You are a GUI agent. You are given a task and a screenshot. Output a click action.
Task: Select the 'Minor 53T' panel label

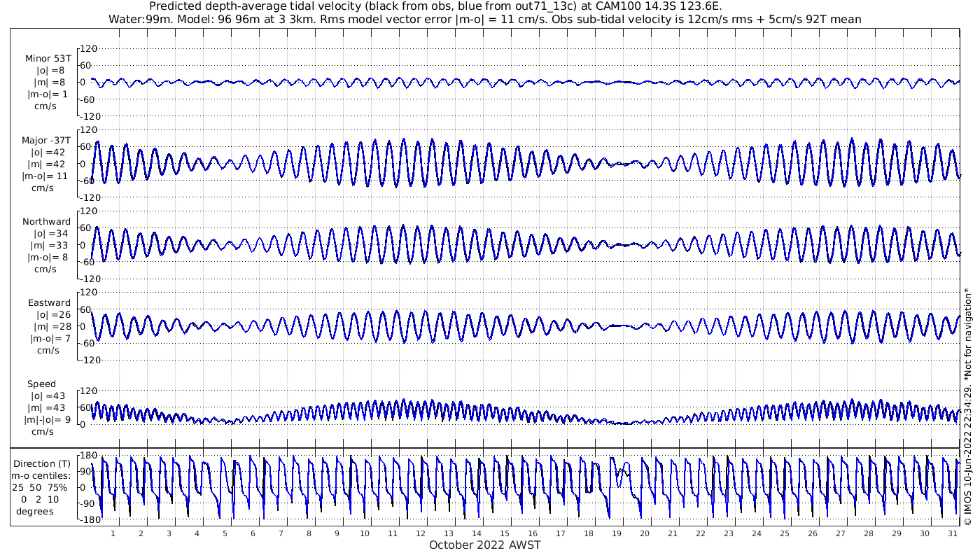[48, 58]
